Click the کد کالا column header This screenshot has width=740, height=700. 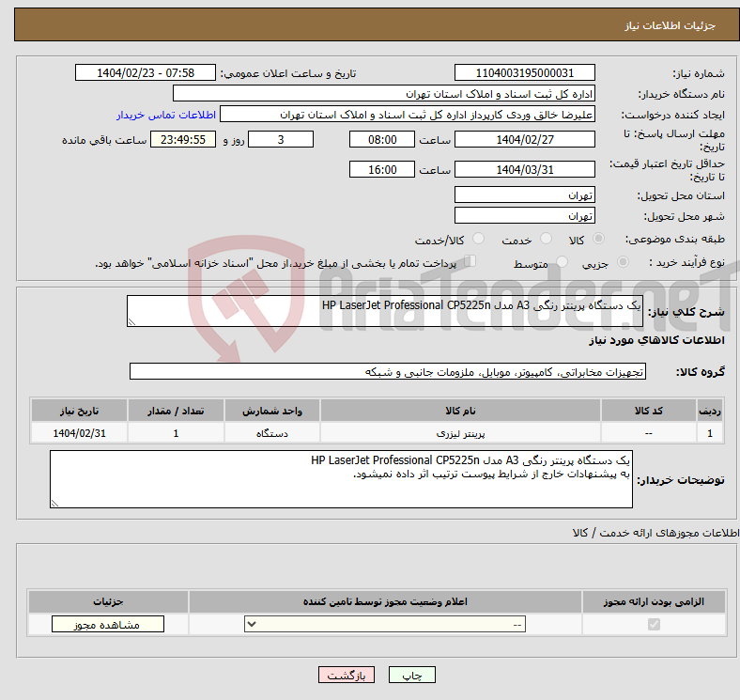pos(649,411)
